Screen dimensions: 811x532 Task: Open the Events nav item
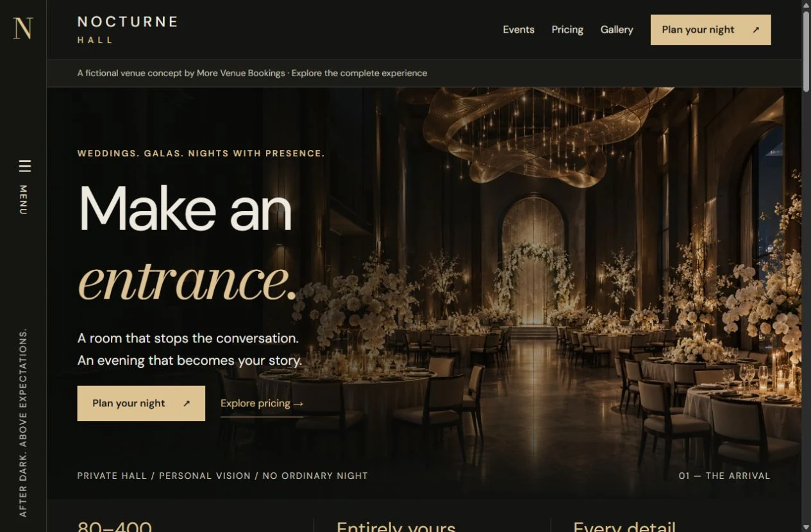click(x=518, y=29)
